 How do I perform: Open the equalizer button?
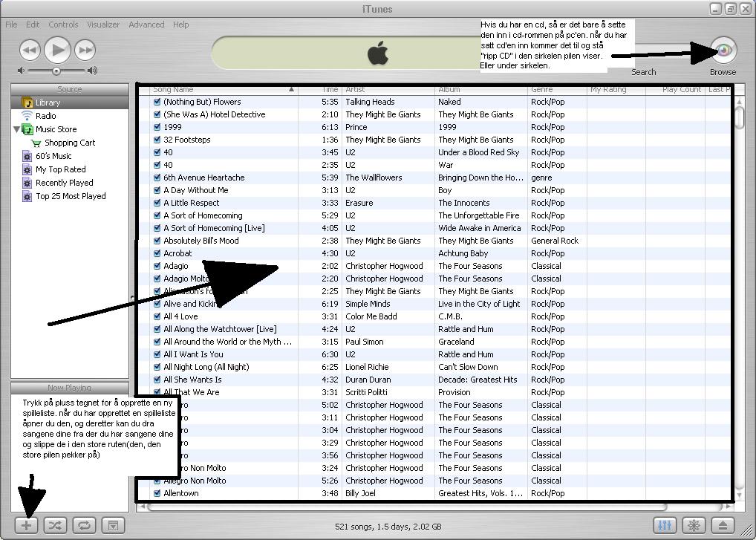665,526
